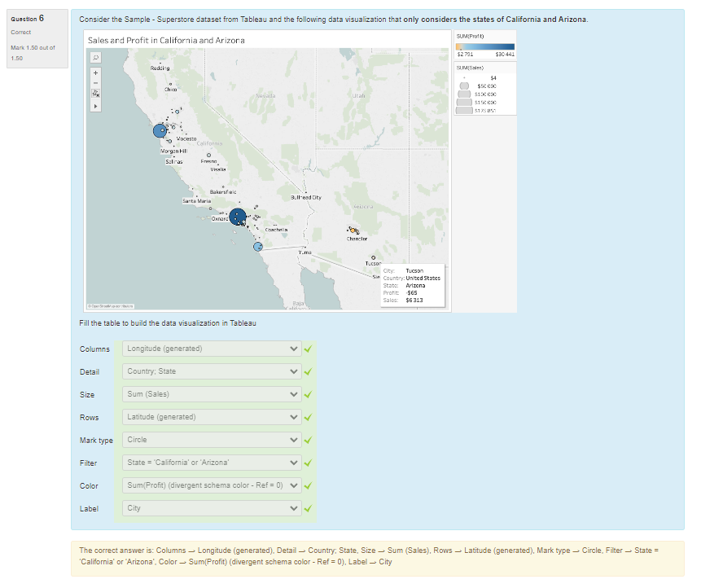Click the Tucson city point on map
Screen dimensions: 701x588
pos(373,258)
